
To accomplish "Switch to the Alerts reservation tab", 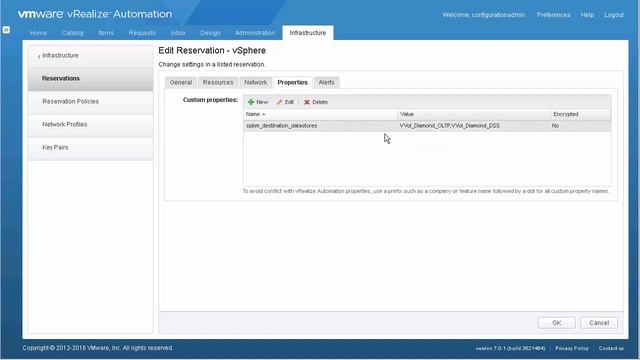I will [x=326, y=82].
